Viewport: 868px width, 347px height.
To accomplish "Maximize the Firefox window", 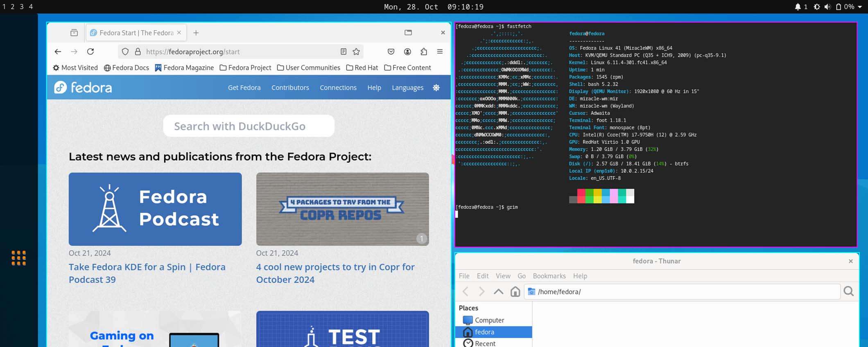I will pos(408,33).
